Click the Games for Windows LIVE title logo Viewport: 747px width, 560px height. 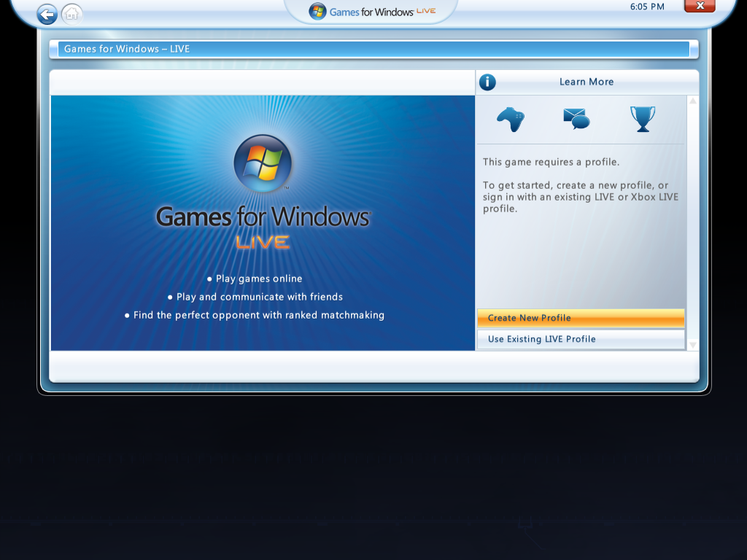[372, 12]
